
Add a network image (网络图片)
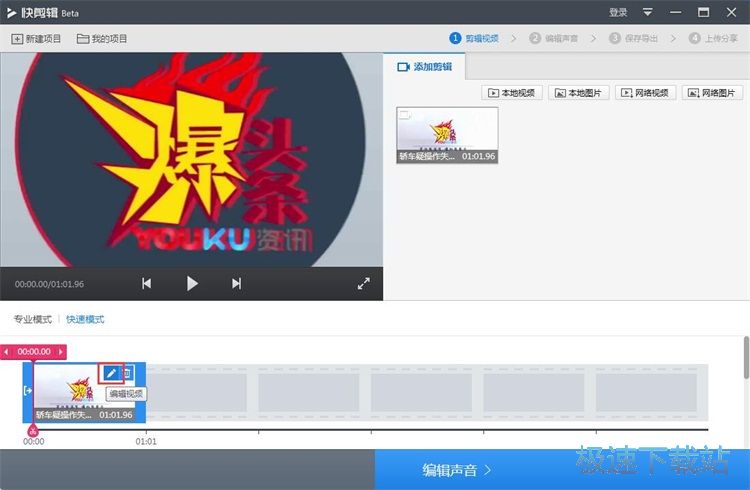(x=712, y=93)
